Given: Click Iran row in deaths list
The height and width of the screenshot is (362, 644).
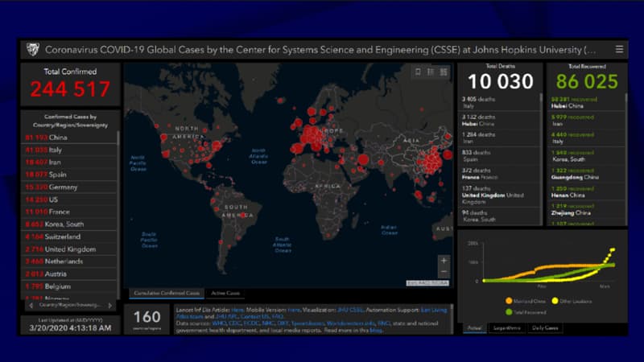Looking at the screenshot, I should (498, 138).
